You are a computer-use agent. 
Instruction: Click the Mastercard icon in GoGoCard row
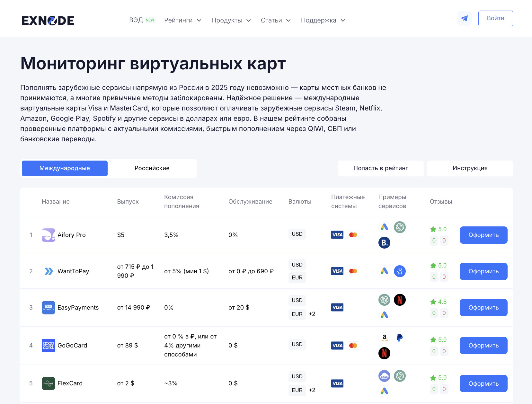point(353,346)
